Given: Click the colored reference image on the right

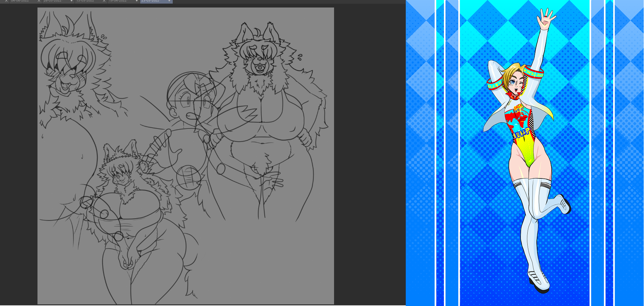Looking at the screenshot, I should tap(525, 153).
